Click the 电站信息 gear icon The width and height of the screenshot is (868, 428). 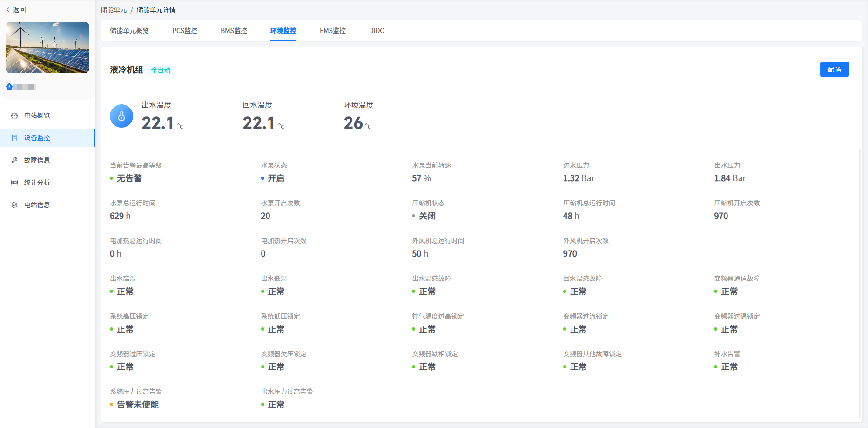(14, 205)
